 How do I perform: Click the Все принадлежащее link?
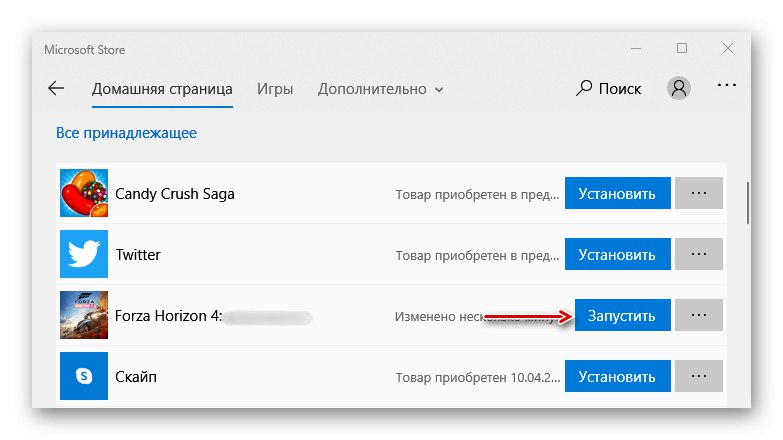click(126, 132)
